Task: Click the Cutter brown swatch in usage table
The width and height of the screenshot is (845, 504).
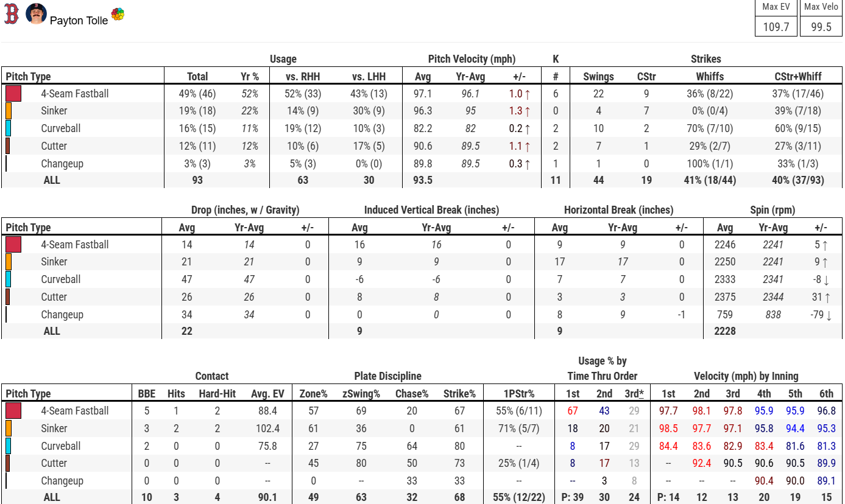Action: (x=7, y=146)
